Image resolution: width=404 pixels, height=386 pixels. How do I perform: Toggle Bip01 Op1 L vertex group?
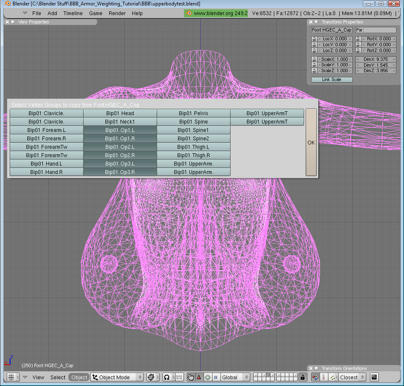(x=120, y=130)
